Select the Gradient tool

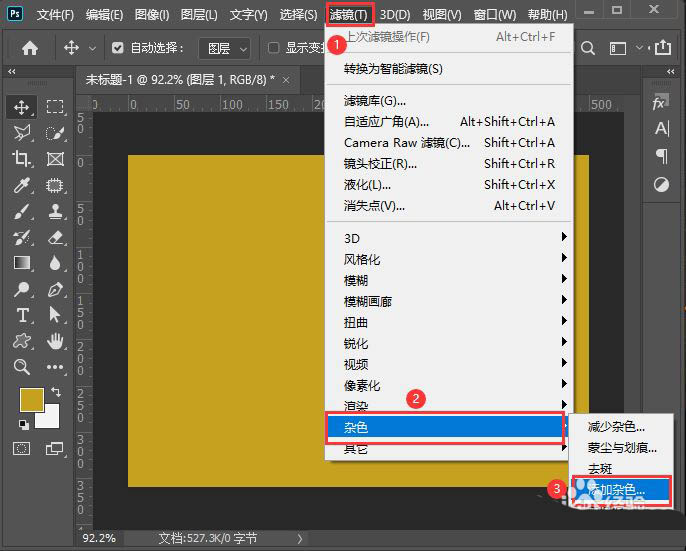21,263
